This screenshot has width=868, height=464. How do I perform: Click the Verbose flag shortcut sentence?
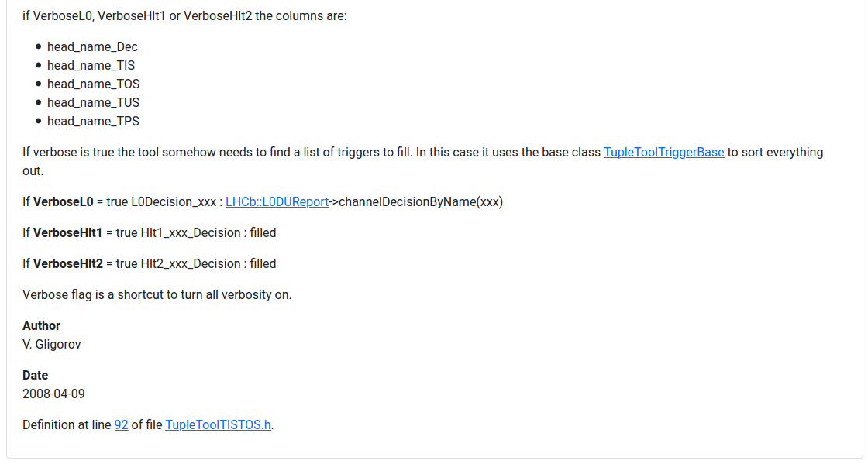pyautogui.click(x=157, y=295)
